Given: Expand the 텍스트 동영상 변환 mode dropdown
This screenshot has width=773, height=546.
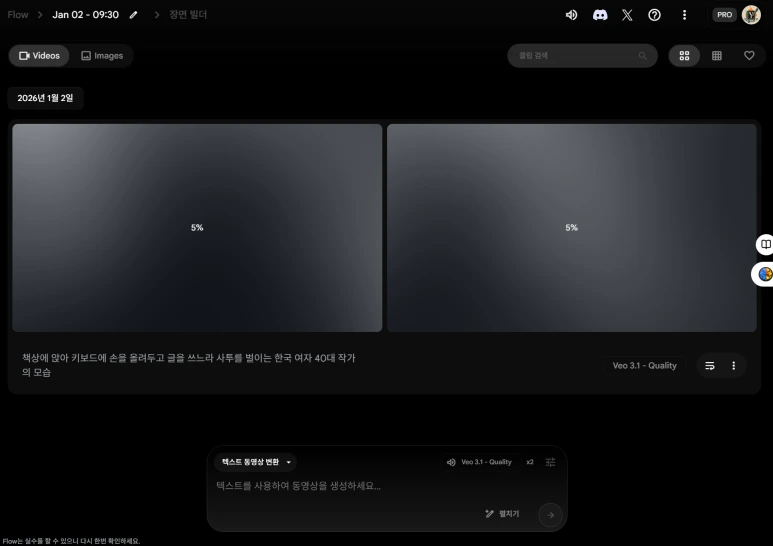Looking at the screenshot, I should [x=256, y=462].
